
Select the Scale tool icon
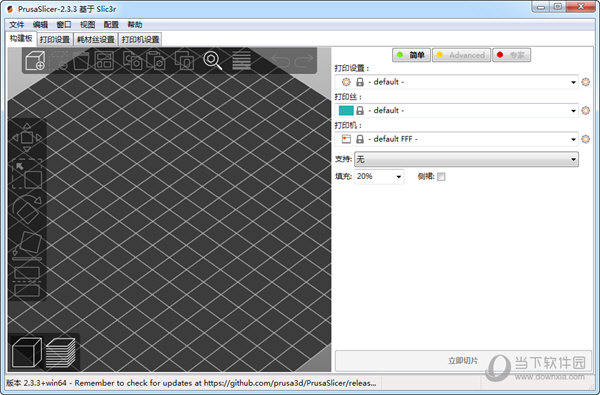(27, 174)
